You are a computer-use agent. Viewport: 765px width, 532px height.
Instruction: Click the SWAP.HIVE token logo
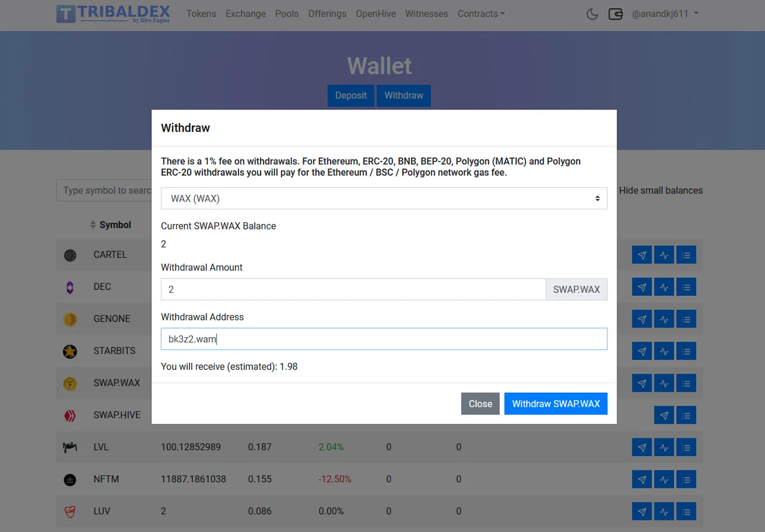pos(70,415)
